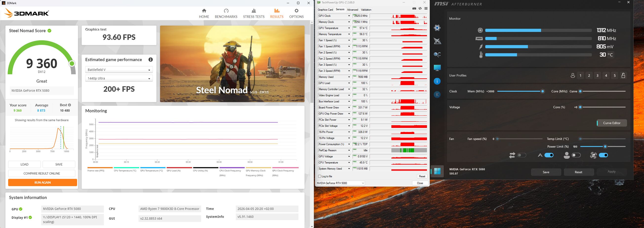Viewport: 644px width, 228px height.
Task: Expand the GPU Clock sensor dropdown
Action: (349, 16)
